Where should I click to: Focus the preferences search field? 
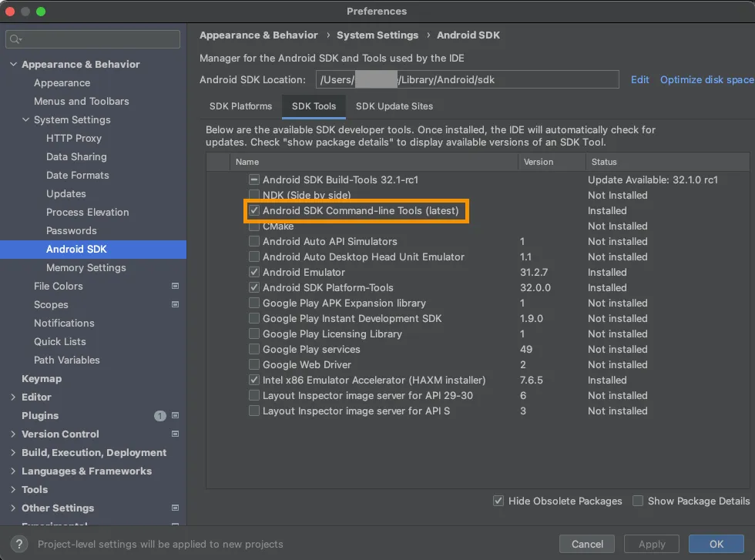[x=93, y=39]
